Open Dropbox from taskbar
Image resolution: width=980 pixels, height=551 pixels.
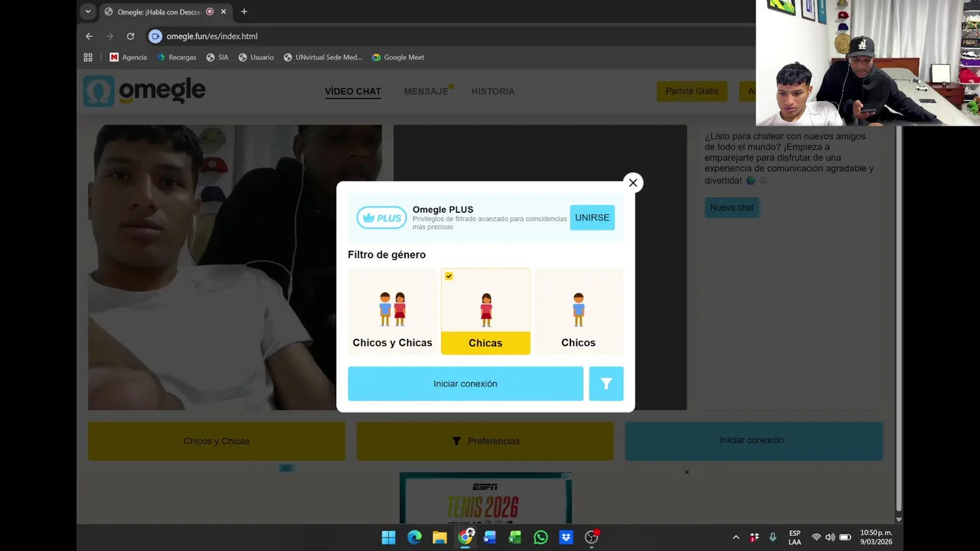coord(566,537)
